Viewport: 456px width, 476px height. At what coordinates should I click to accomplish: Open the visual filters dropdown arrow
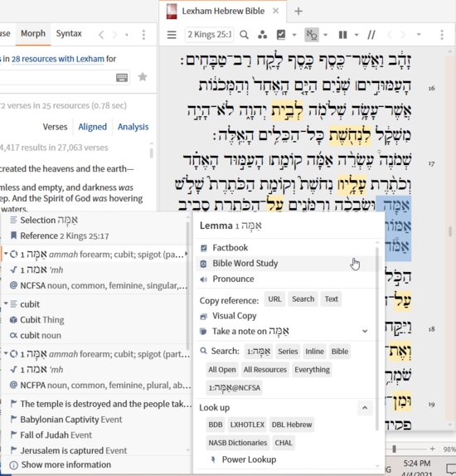294,35
